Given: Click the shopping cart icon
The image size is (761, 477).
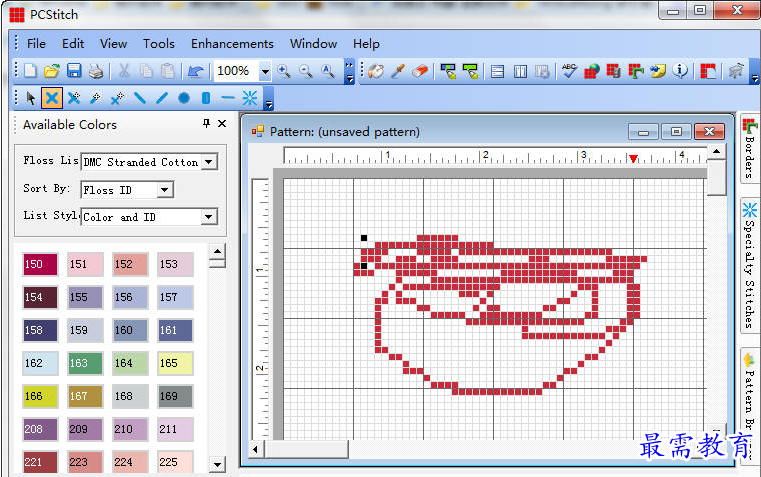Looking at the screenshot, I should [736, 71].
